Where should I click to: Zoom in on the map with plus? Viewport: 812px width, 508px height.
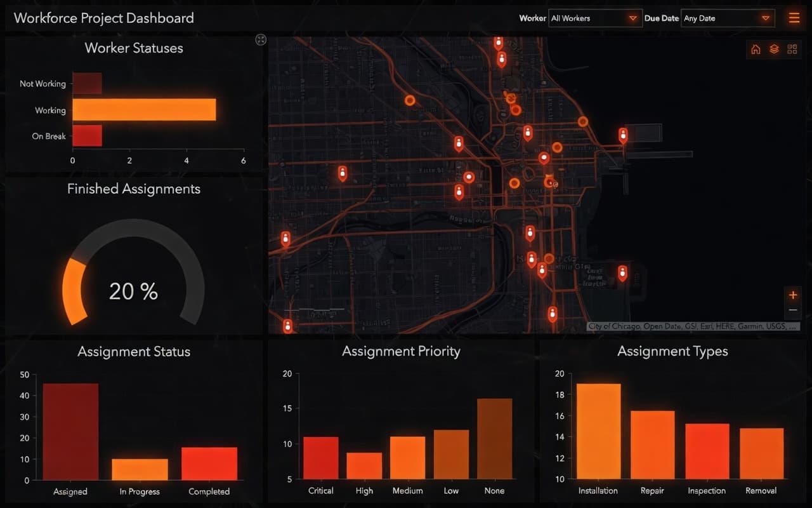(x=793, y=295)
